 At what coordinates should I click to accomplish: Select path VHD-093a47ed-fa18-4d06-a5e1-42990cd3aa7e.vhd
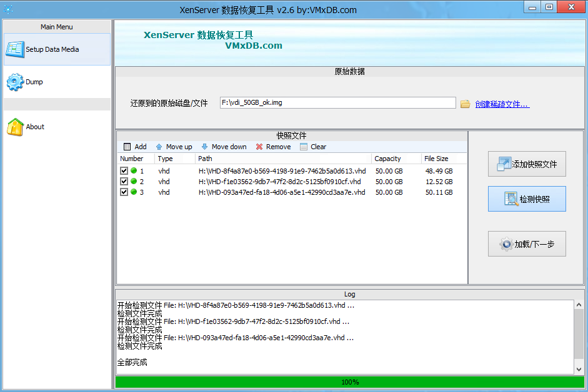click(x=282, y=192)
